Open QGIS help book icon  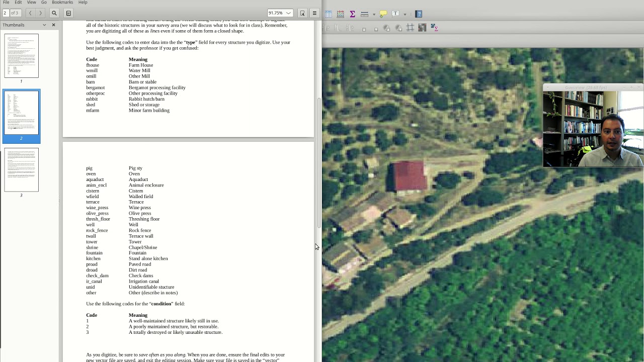pyautogui.click(x=419, y=14)
